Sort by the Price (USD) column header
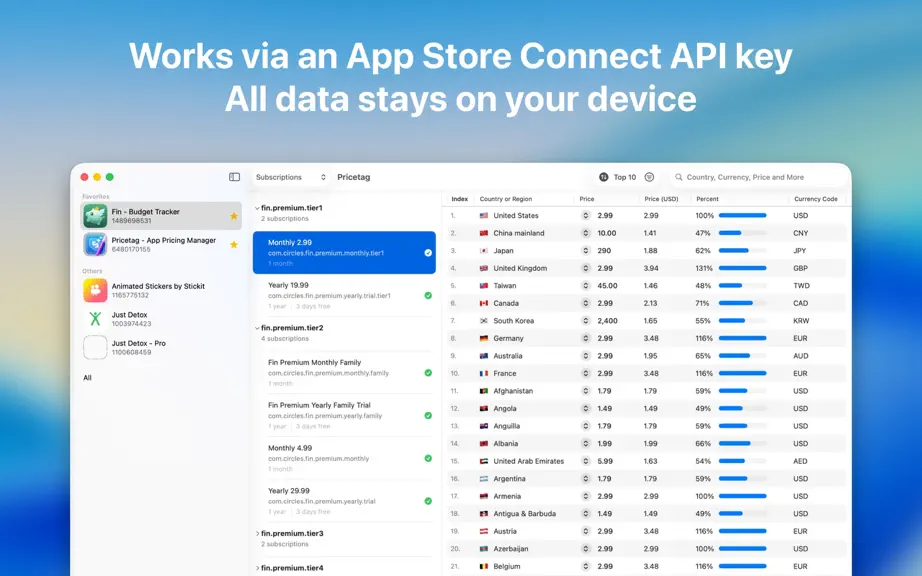Screen dimensions: 922x576 click(x=662, y=199)
